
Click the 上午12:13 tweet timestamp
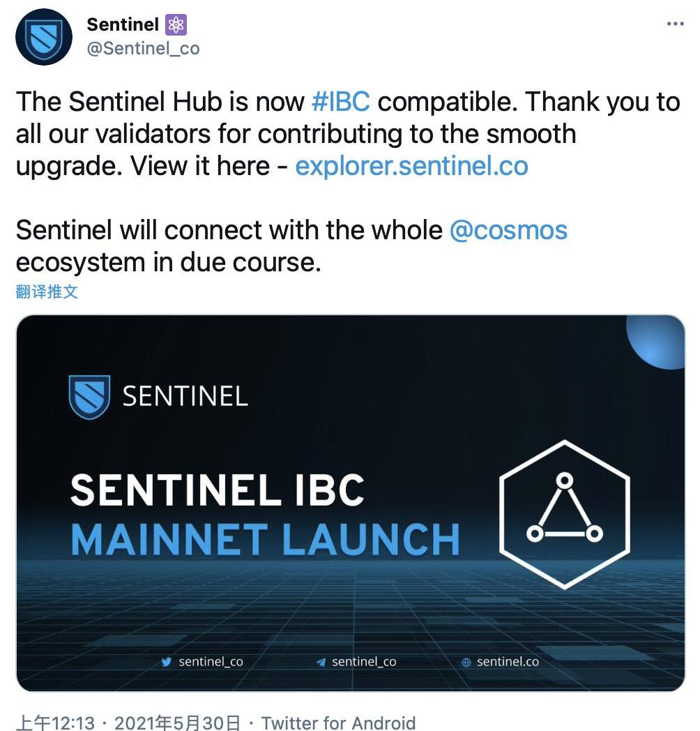55,722
